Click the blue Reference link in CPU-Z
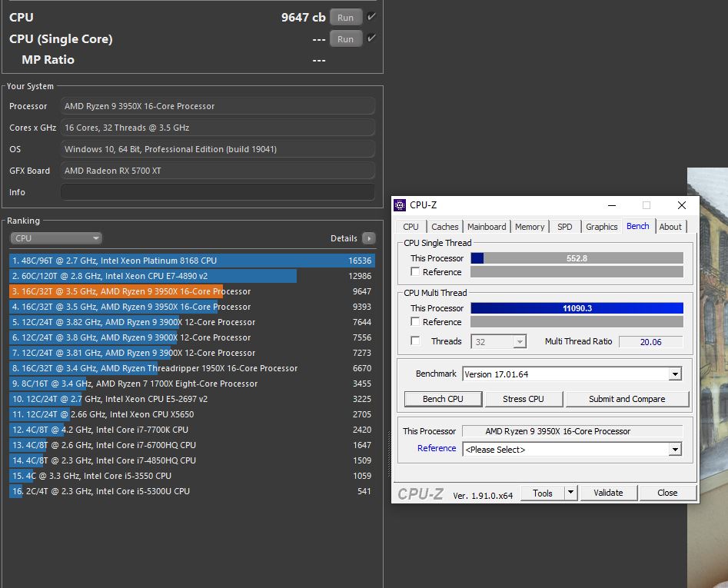Viewport: 728px width, 588px height. point(437,448)
